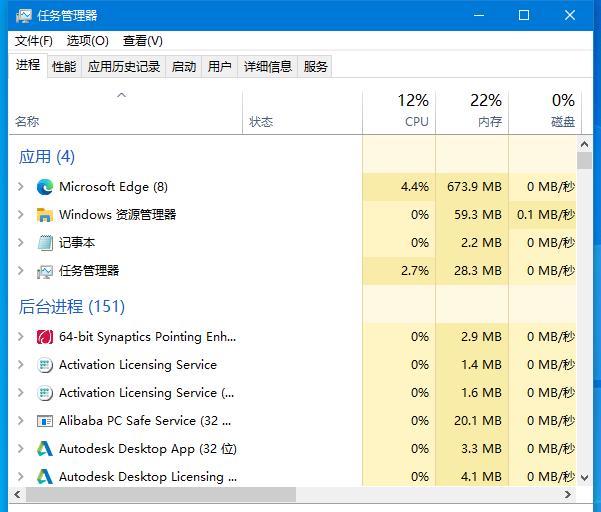This screenshot has width=601, height=512.
Task: Select the Microsoft Edge (8) name text
Action: point(113,187)
